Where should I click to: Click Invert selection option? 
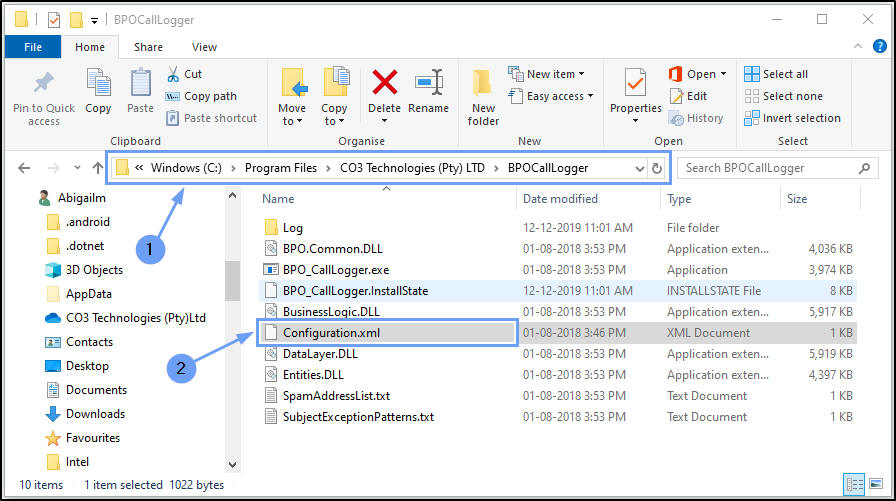792,118
